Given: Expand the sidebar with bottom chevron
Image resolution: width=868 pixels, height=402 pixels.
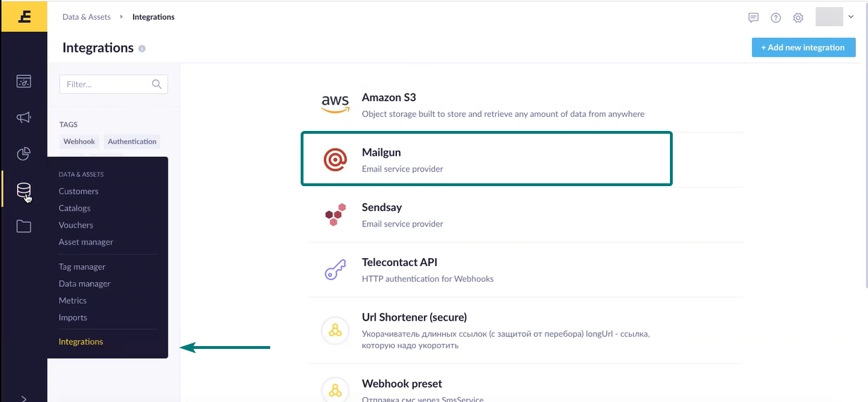Looking at the screenshot, I should 23,398.
